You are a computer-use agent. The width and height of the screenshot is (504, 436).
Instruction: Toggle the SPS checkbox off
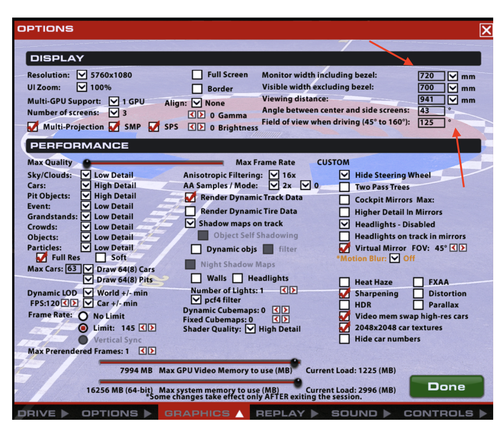coord(154,127)
